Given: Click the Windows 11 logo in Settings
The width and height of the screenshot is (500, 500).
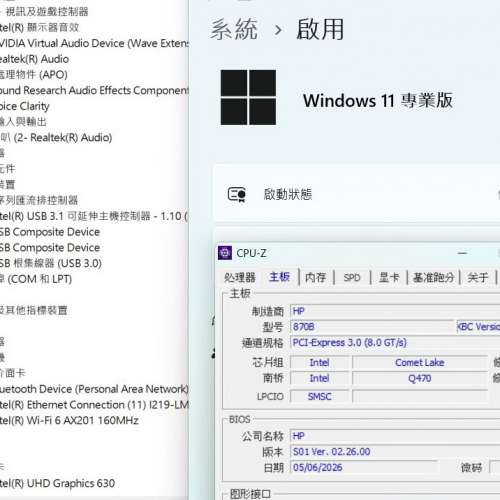Looking at the screenshot, I should (x=248, y=97).
